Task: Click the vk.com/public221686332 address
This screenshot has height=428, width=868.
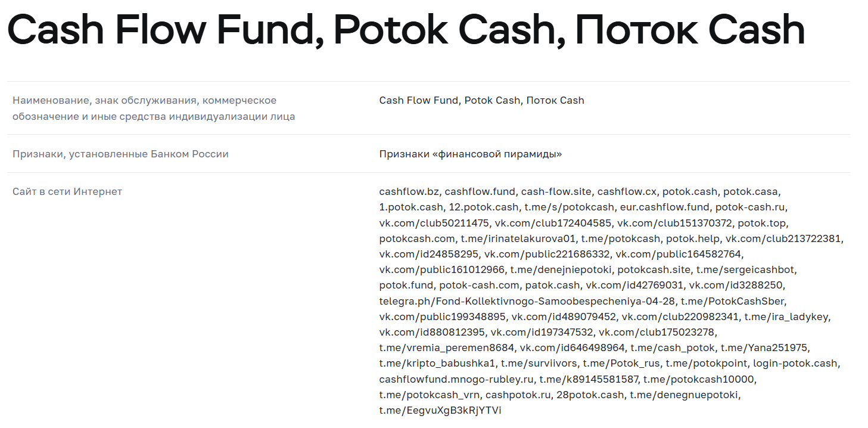Action: (x=547, y=254)
